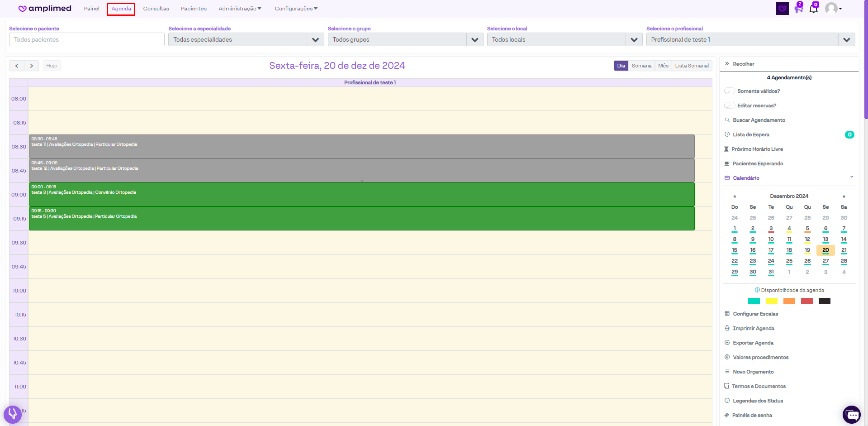Click the waiting room chair icon

tap(798, 9)
